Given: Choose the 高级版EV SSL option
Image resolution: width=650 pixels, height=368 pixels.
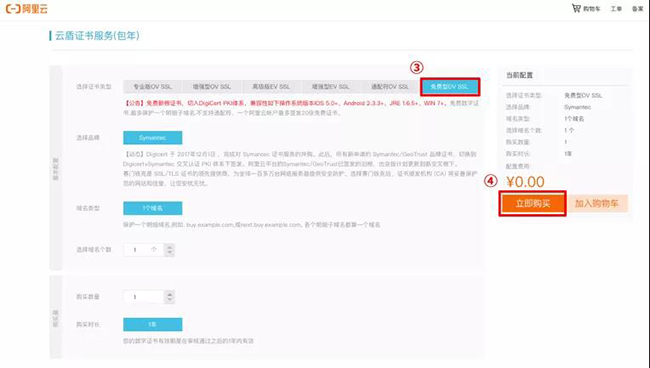Looking at the screenshot, I should pyautogui.click(x=272, y=87).
